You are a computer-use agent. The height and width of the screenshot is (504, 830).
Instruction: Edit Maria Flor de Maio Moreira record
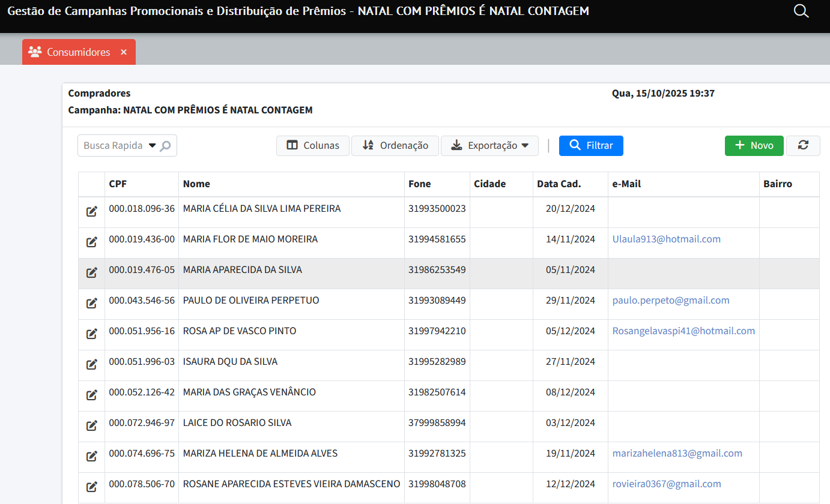[x=92, y=242]
